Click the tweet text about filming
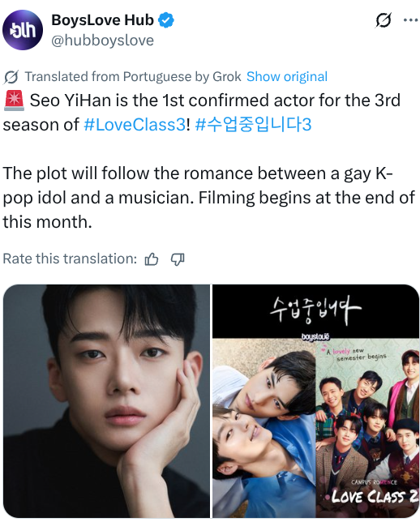420x522 pixels. point(209,198)
